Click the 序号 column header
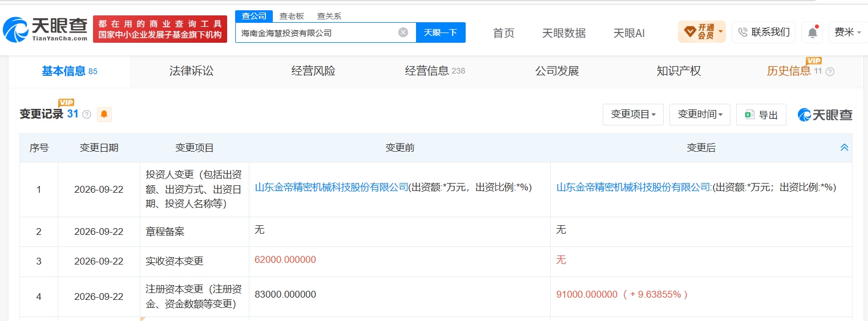The width and height of the screenshot is (868, 321). pos(39,148)
